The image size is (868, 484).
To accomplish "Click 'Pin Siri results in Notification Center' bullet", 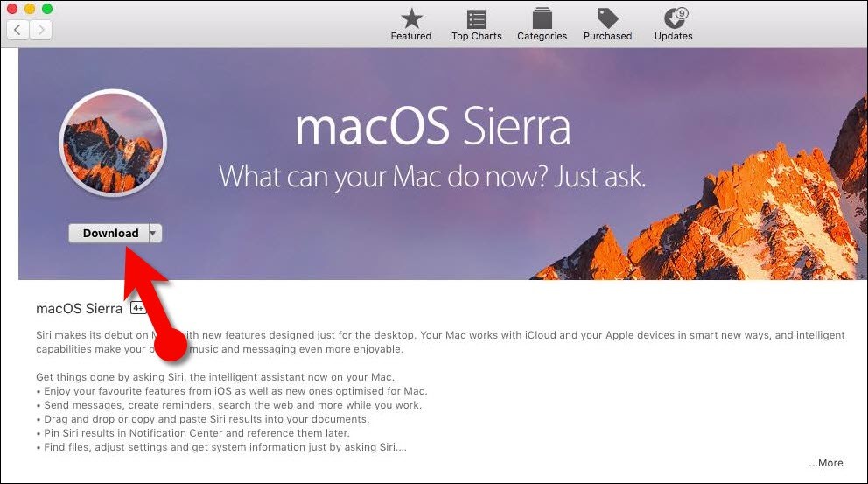I will point(193,433).
